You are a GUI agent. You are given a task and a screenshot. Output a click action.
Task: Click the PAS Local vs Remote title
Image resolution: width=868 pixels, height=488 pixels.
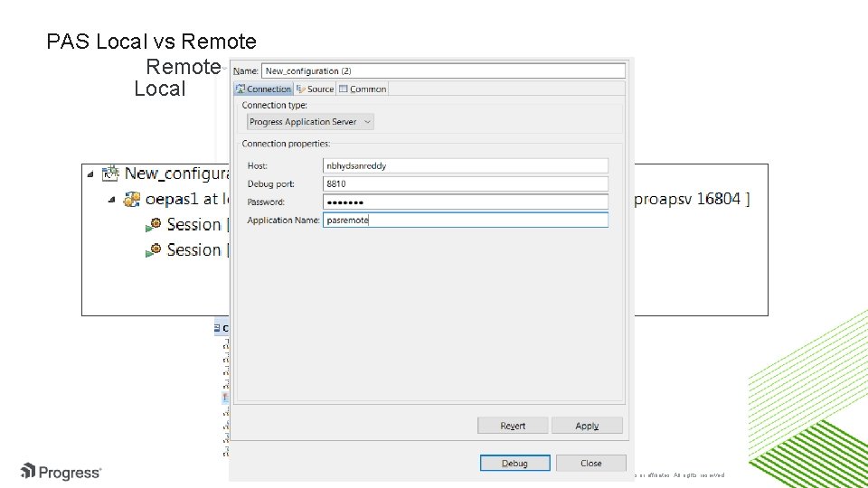pos(151,42)
